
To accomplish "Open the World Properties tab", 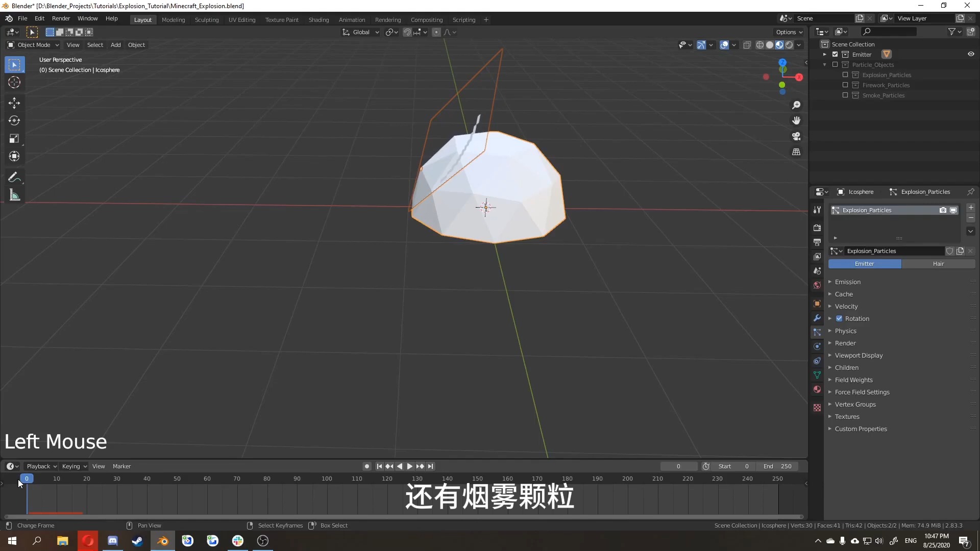I will (x=817, y=286).
